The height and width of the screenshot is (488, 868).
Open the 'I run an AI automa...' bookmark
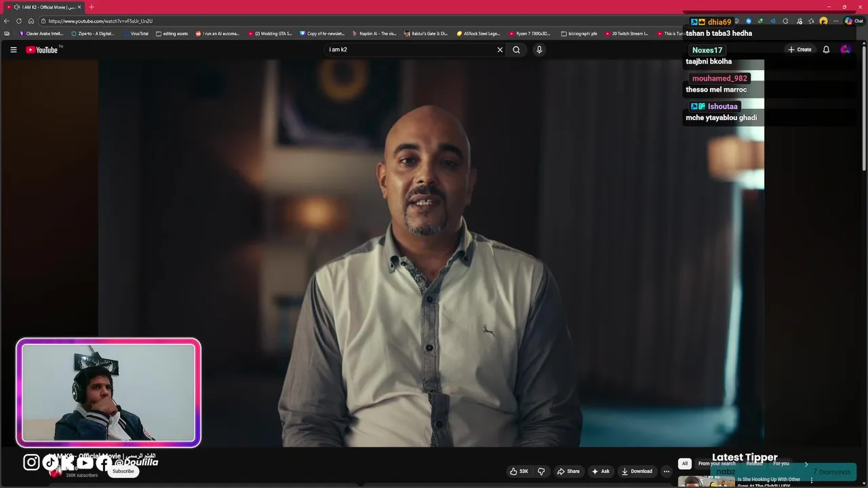[x=217, y=33]
